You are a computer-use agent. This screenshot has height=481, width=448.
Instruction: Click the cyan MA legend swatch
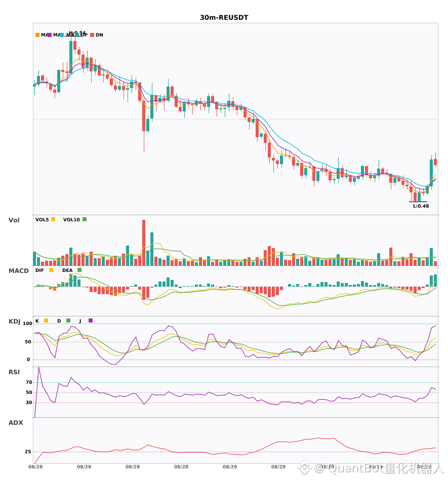(x=62, y=35)
